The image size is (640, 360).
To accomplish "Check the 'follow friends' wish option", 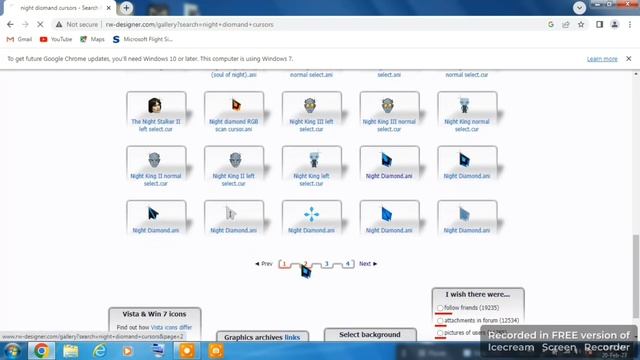I will (x=440, y=308).
